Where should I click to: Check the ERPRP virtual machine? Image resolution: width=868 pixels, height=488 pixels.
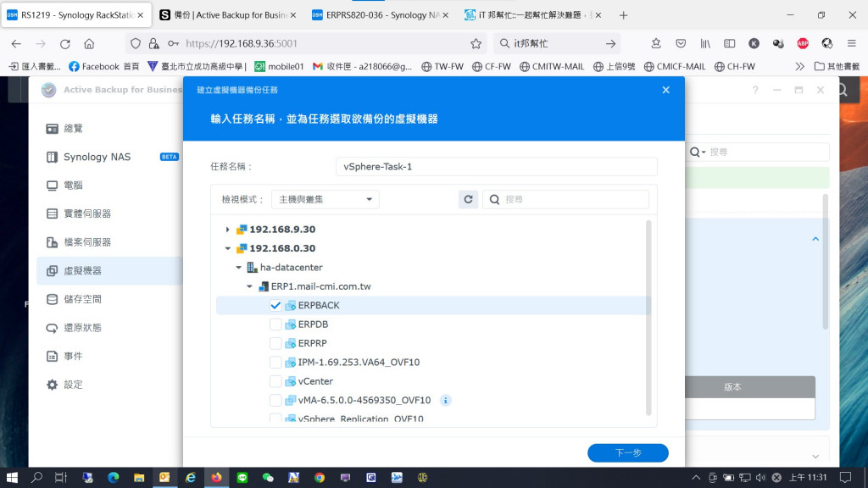[275, 344]
